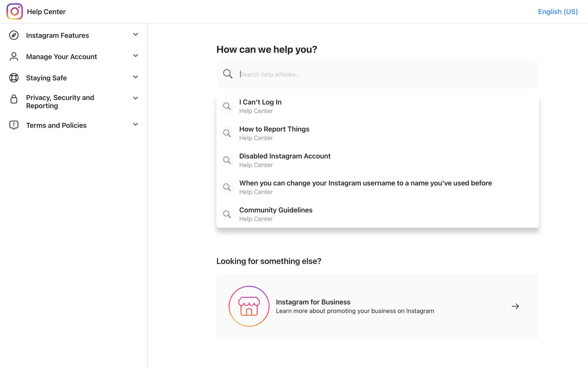Expand Privacy, Security and Reporting chevron

pos(135,98)
